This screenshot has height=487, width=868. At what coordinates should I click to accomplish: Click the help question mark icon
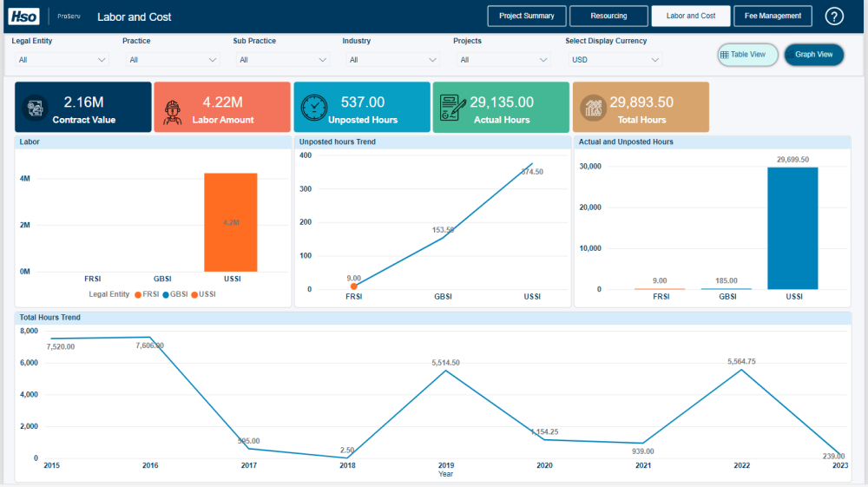833,16
